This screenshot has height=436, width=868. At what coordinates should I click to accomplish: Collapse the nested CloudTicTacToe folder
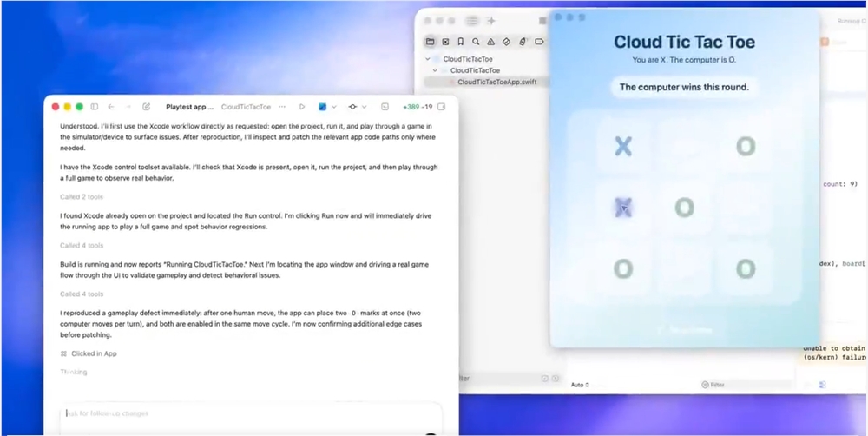(x=434, y=70)
